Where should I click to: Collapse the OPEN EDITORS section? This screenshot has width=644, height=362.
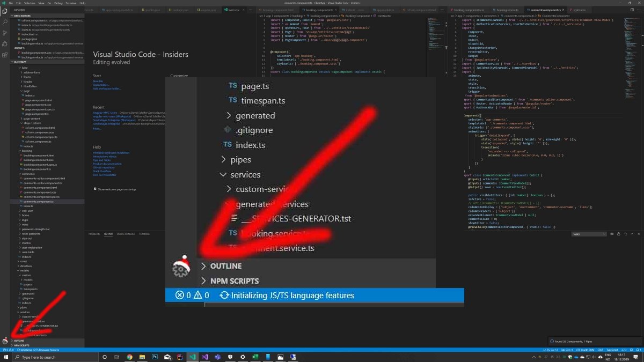pos(47,16)
